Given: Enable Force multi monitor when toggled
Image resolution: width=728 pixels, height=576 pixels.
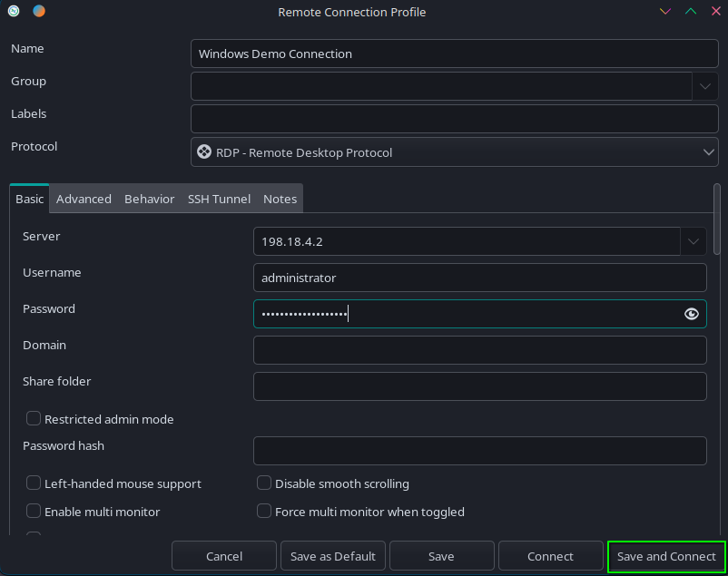Looking at the screenshot, I should click(264, 512).
